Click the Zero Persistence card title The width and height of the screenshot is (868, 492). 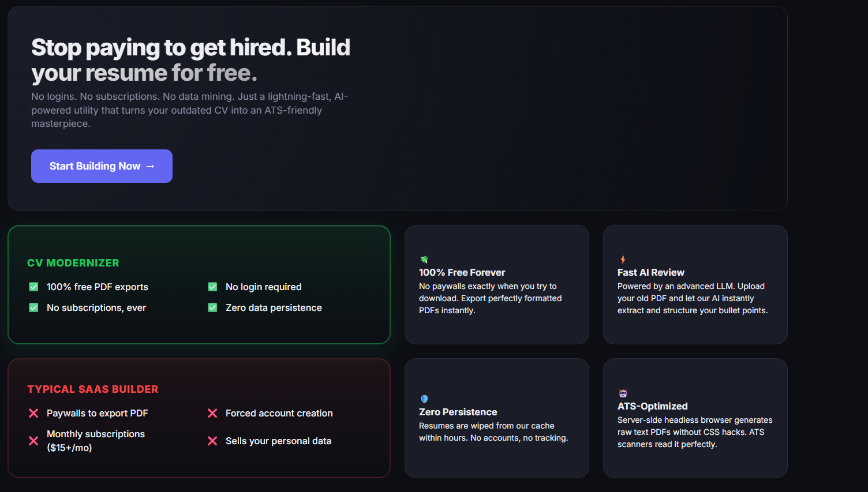tap(458, 412)
